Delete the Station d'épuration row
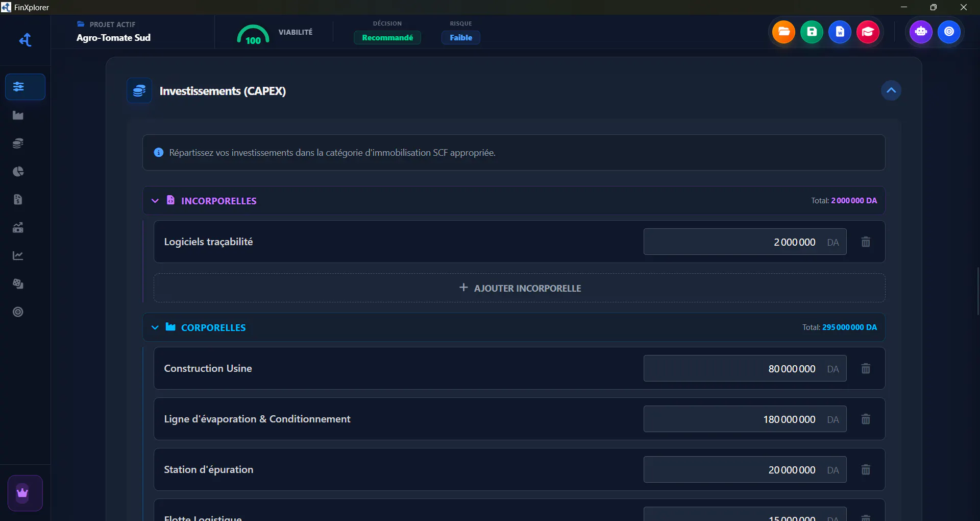Screen dimensions: 980x521 tap(866, 470)
